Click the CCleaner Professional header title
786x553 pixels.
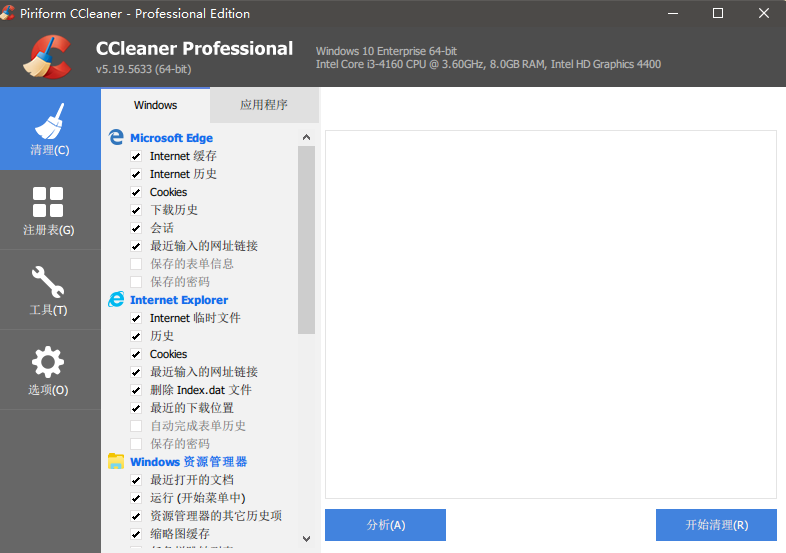(x=194, y=49)
